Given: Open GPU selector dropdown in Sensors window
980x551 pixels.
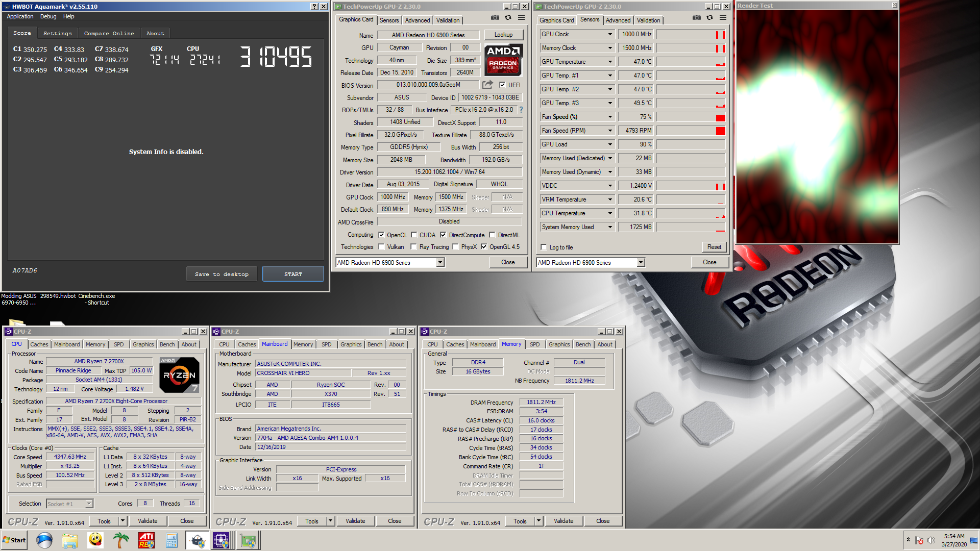Looking at the screenshot, I should [x=641, y=263].
